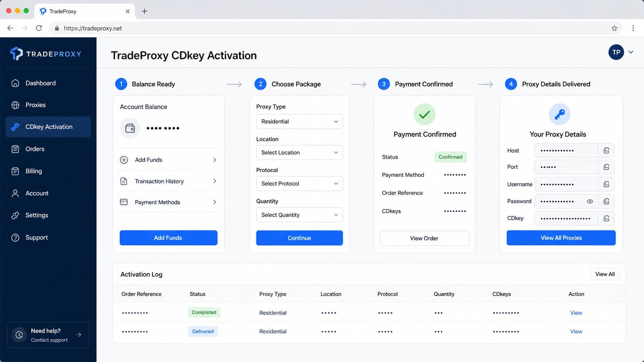Click the Completed status badge
Viewport: 644px width, 362px height.
click(204, 312)
